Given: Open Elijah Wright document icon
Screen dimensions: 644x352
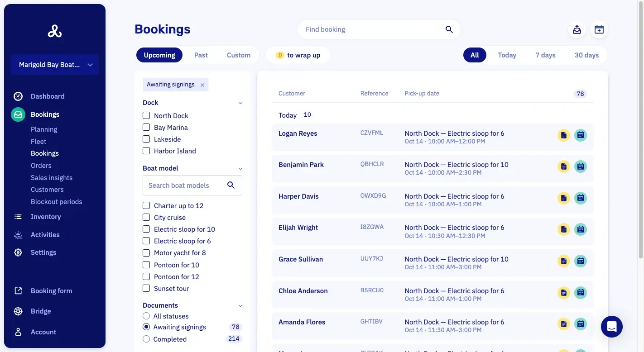Looking at the screenshot, I should [563, 229].
